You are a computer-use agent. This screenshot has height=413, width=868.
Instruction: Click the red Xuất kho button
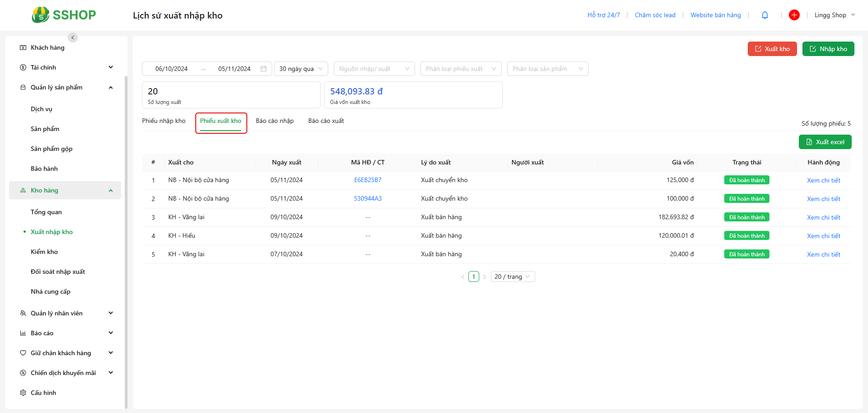(x=772, y=49)
